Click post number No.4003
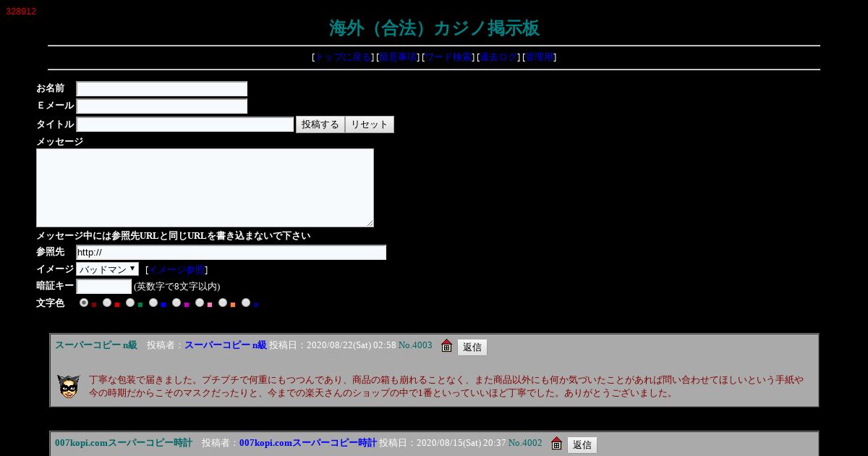 pos(415,345)
